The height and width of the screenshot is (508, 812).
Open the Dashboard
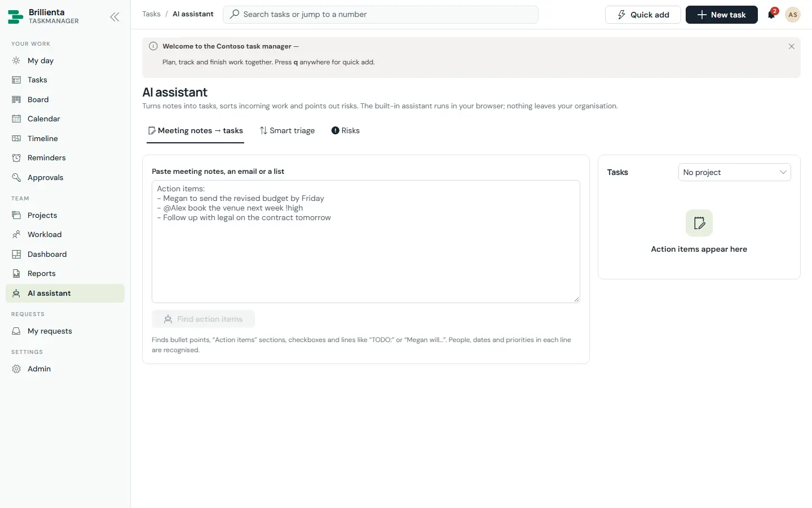[x=65, y=254]
